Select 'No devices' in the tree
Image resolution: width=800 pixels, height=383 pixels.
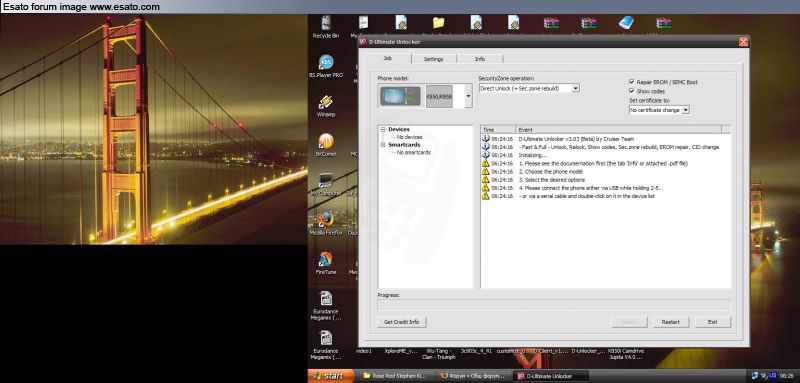click(410, 137)
